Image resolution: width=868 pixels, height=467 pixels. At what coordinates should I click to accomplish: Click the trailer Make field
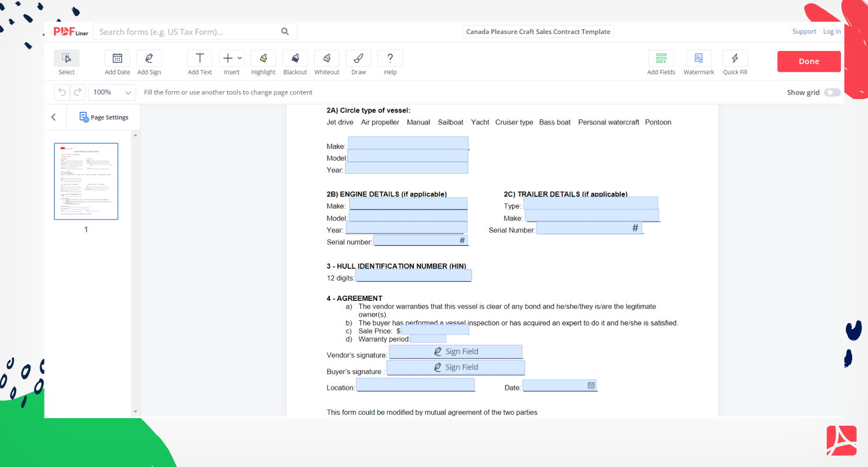click(x=592, y=216)
